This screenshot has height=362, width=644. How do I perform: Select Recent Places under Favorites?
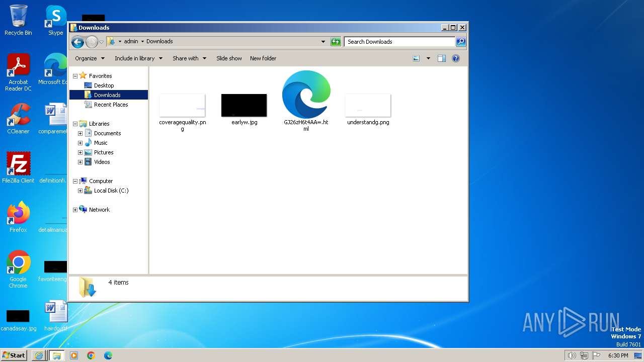[111, 105]
